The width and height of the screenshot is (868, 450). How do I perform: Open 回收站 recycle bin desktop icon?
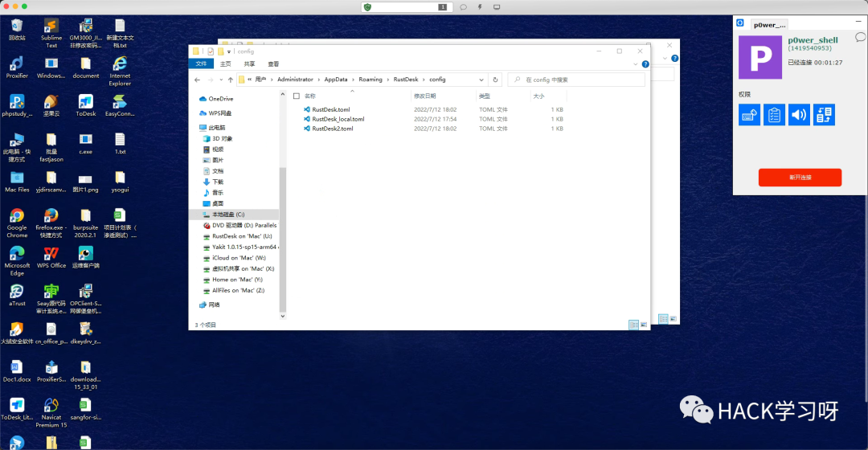[17, 30]
